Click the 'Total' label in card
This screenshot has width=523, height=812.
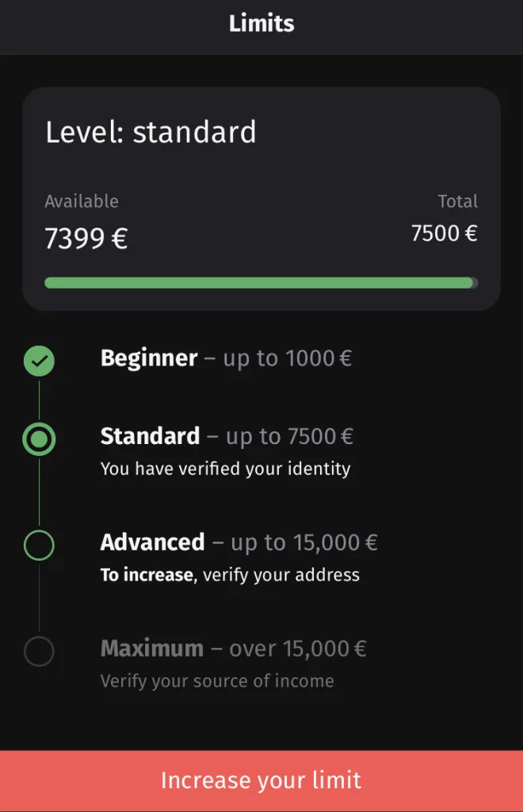tap(458, 201)
